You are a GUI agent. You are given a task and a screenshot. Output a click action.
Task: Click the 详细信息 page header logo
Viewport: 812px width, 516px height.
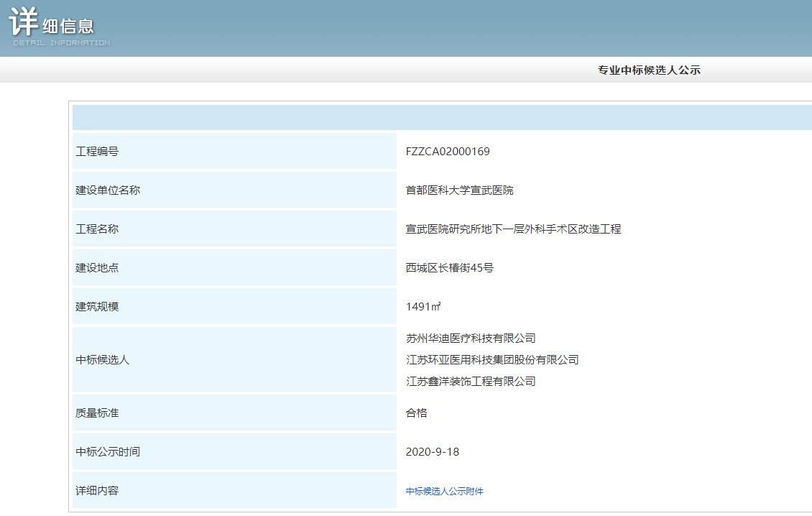click(x=59, y=27)
